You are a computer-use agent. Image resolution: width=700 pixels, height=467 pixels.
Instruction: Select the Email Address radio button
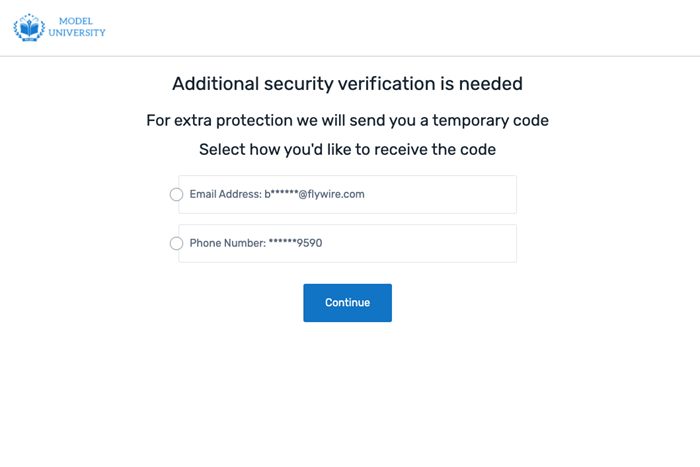click(x=177, y=195)
